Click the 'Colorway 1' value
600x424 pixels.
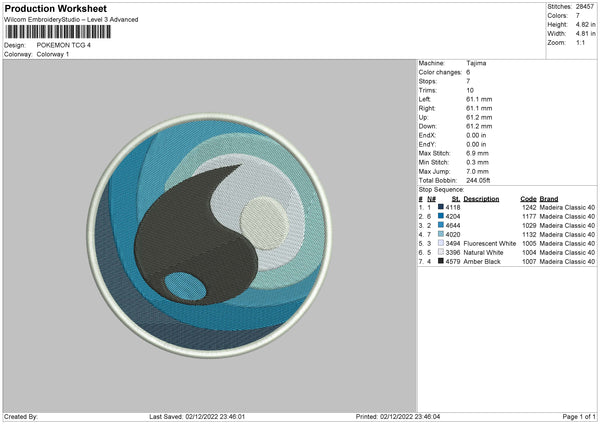point(53,54)
